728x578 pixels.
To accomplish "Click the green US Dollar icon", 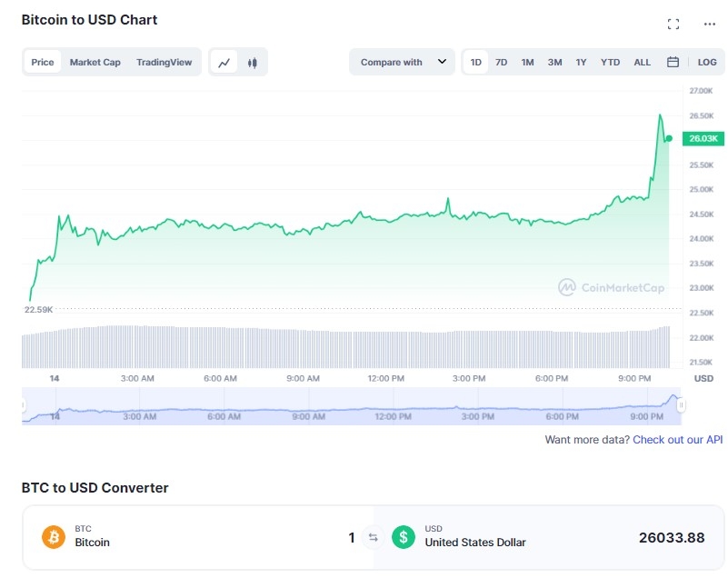I will [x=404, y=537].
